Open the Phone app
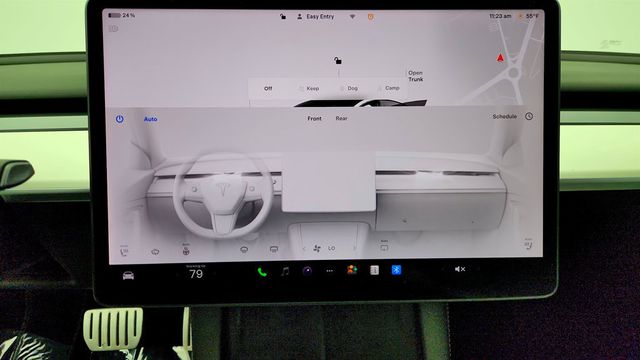Screen dimensions: 640x360 262,272
